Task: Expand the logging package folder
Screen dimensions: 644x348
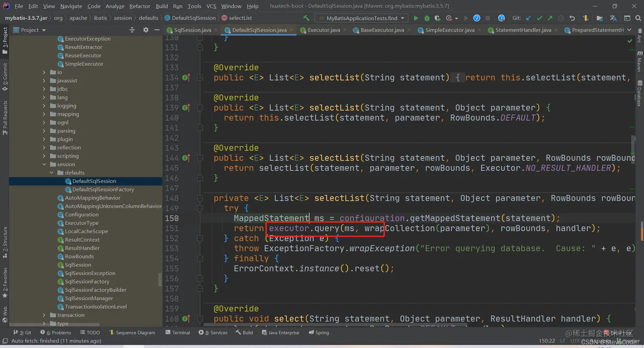Action: pos(44,106)
